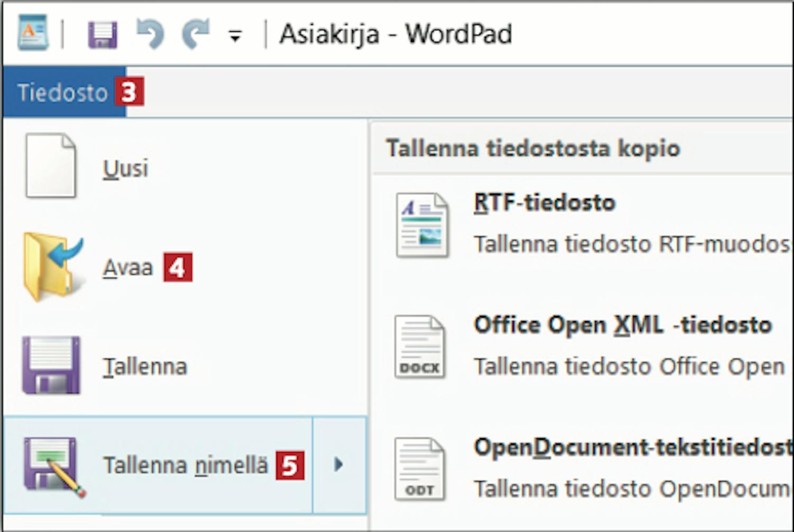
Task: Click the purple floppy Tallenna icon
Action: tap(51, 366)
